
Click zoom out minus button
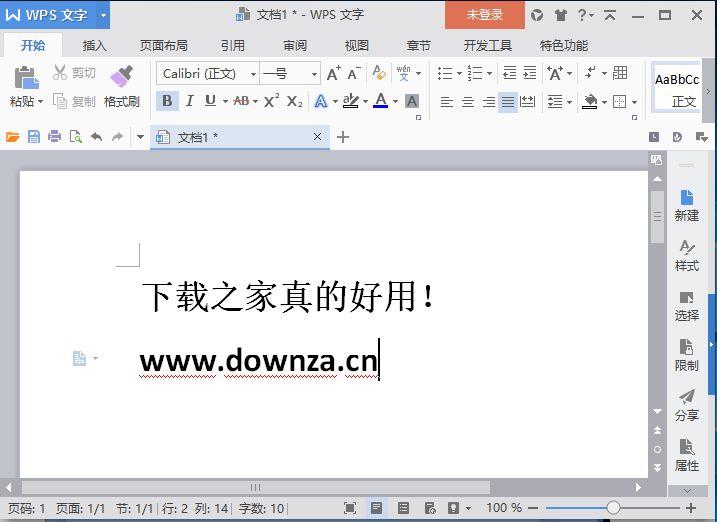[533, 508]
